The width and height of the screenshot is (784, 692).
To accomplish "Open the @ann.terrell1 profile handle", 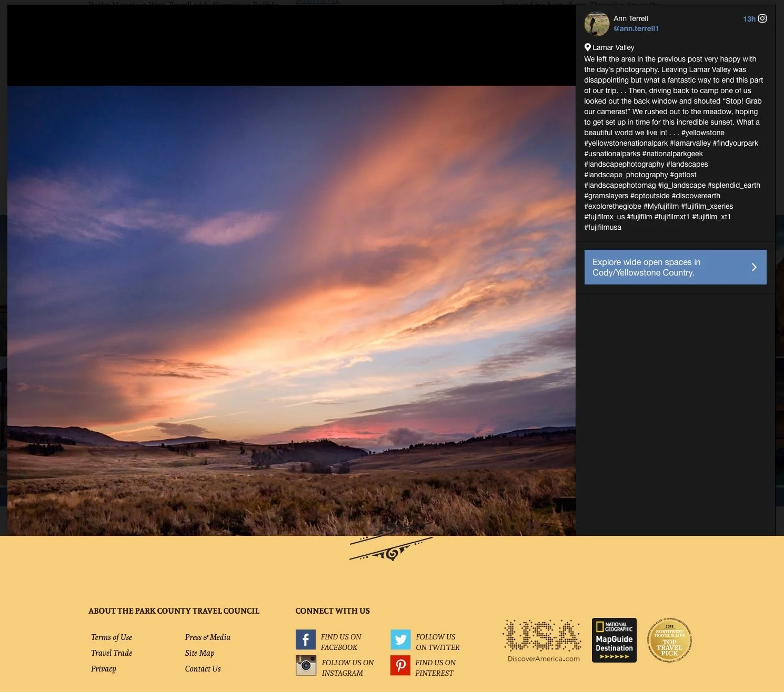I will click(x=636, y=28).
